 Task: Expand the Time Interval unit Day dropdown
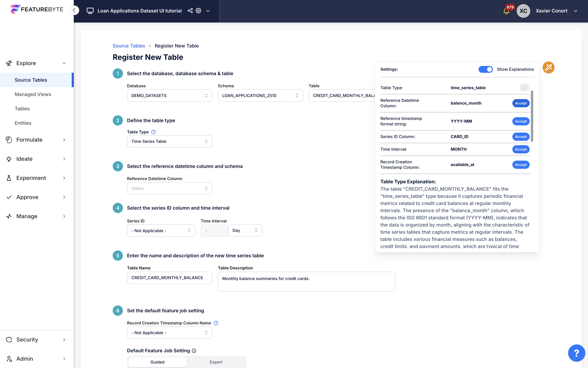pyautogui.click(x=245, y=230)
